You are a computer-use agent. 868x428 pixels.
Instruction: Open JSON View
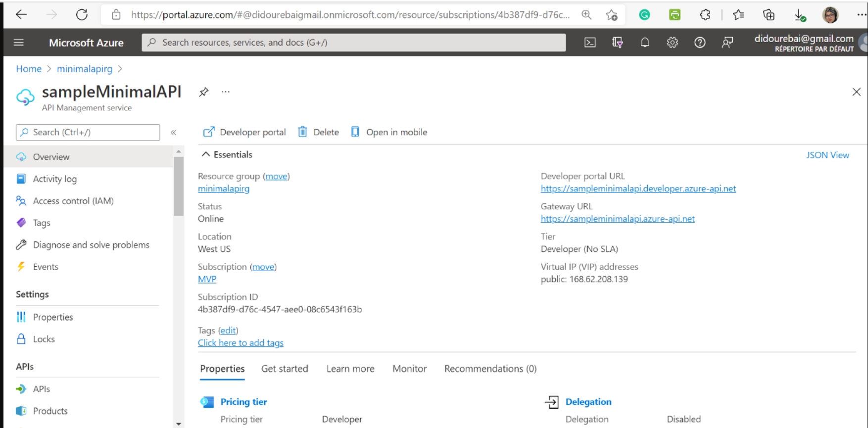tap(827, 155)
